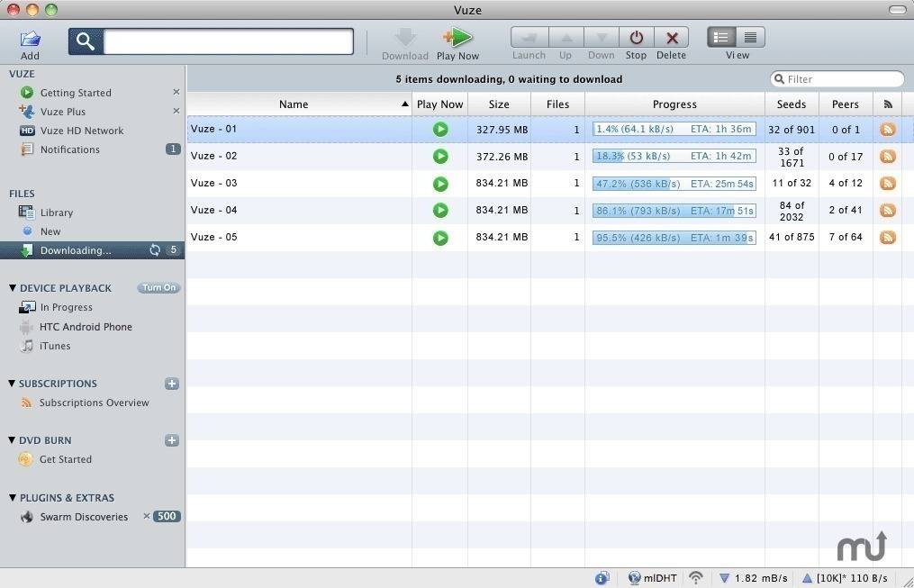Select iTunes device

(55, 346)
